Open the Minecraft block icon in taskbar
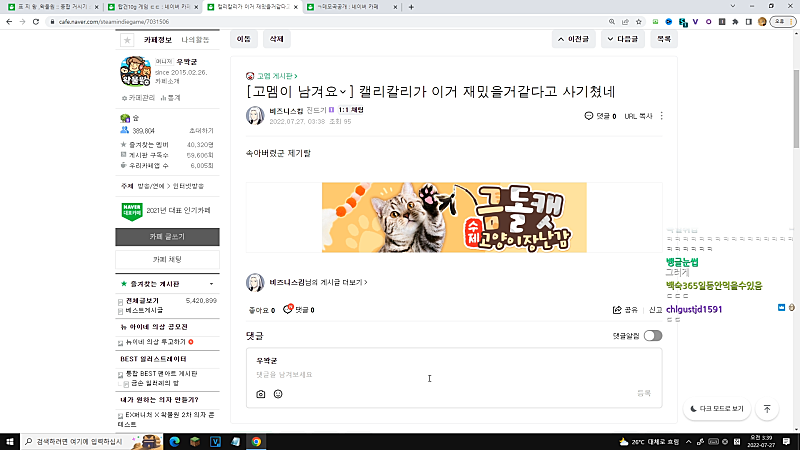This screenshot has width=800, height=450. tap(195, 441)
